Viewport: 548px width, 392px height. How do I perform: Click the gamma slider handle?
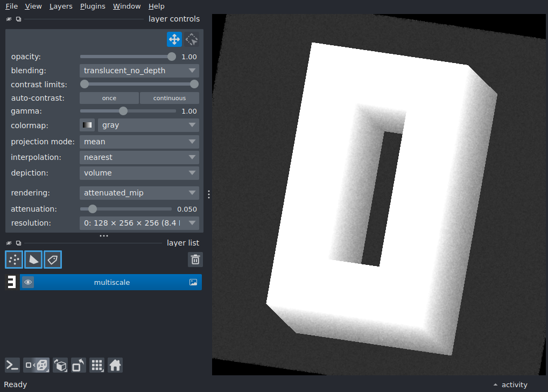[123, 111]
